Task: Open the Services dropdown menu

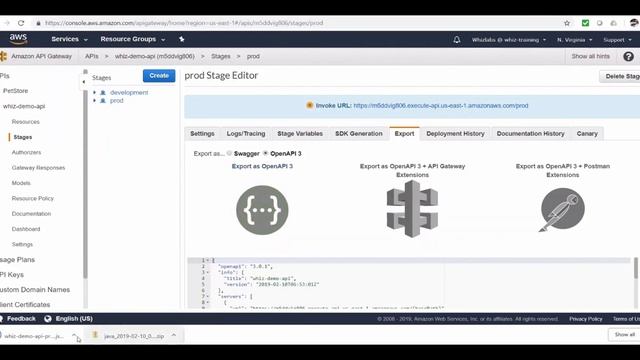Action: pos(69,39)
